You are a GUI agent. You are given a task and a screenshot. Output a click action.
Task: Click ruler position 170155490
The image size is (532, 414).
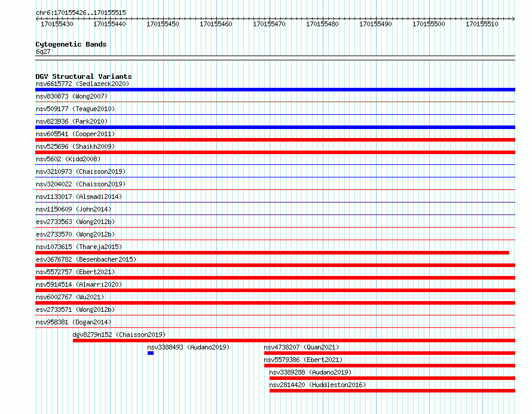(375, 24)
